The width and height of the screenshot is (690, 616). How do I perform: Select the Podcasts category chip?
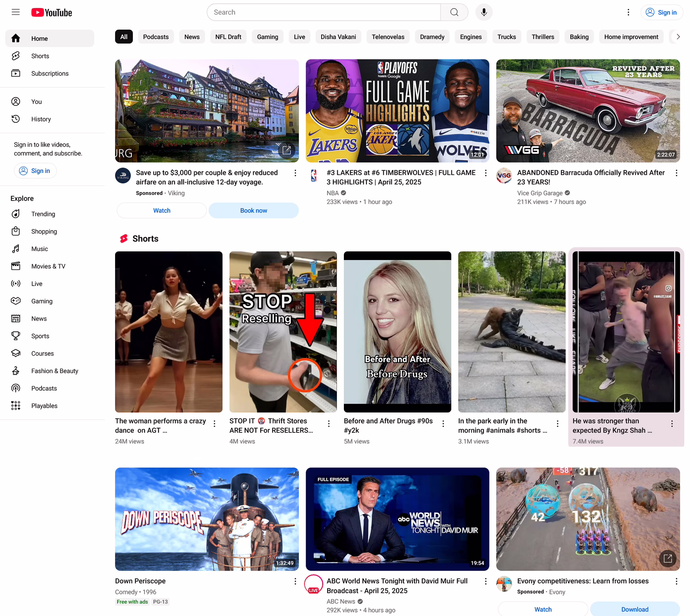156,37
